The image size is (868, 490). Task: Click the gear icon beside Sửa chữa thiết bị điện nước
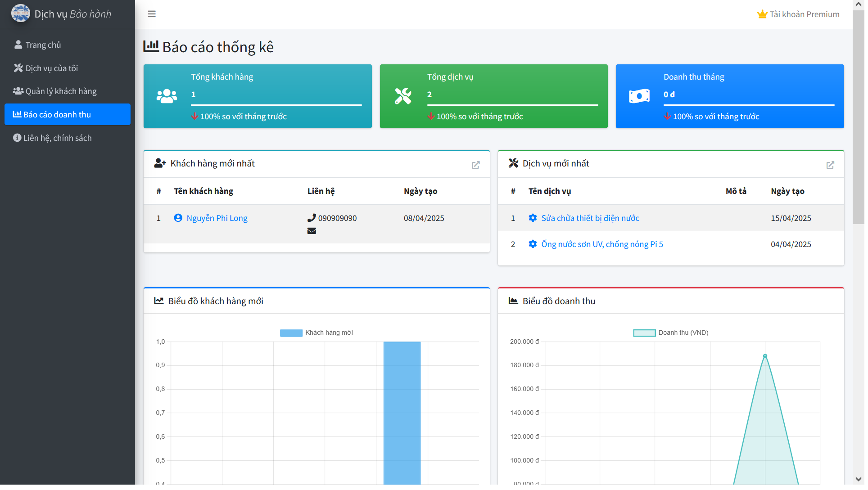[533, 218]
